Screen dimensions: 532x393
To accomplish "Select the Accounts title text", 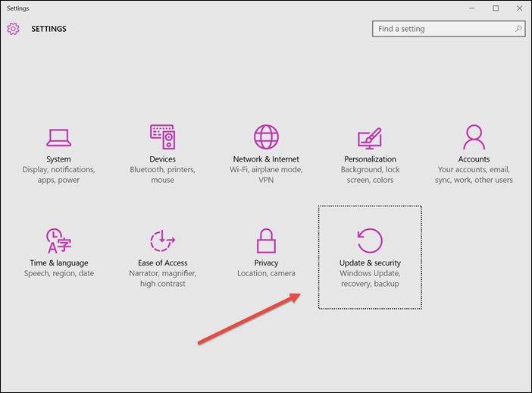I will 474,159.
